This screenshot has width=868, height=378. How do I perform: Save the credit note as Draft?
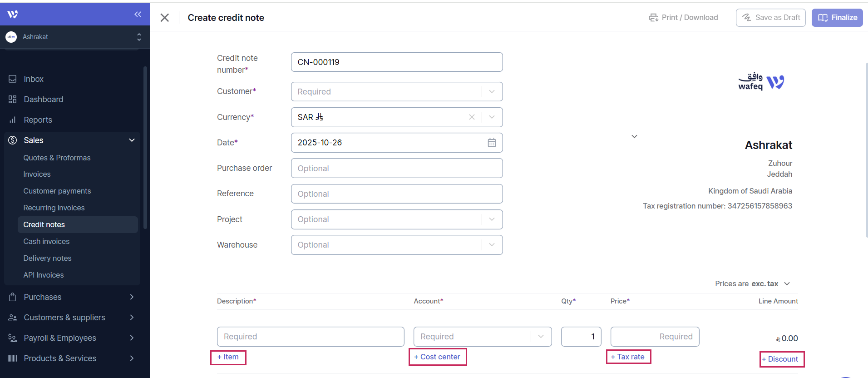point(770,18)
